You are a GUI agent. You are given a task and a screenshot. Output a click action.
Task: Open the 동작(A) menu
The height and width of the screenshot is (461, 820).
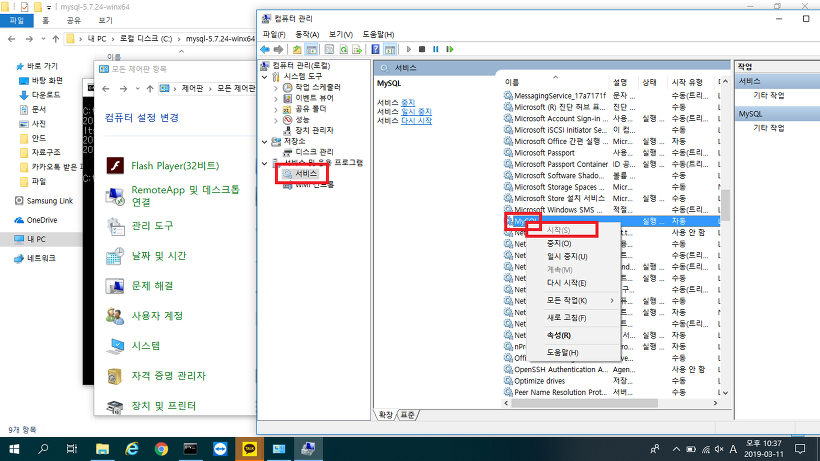(307, 34)
